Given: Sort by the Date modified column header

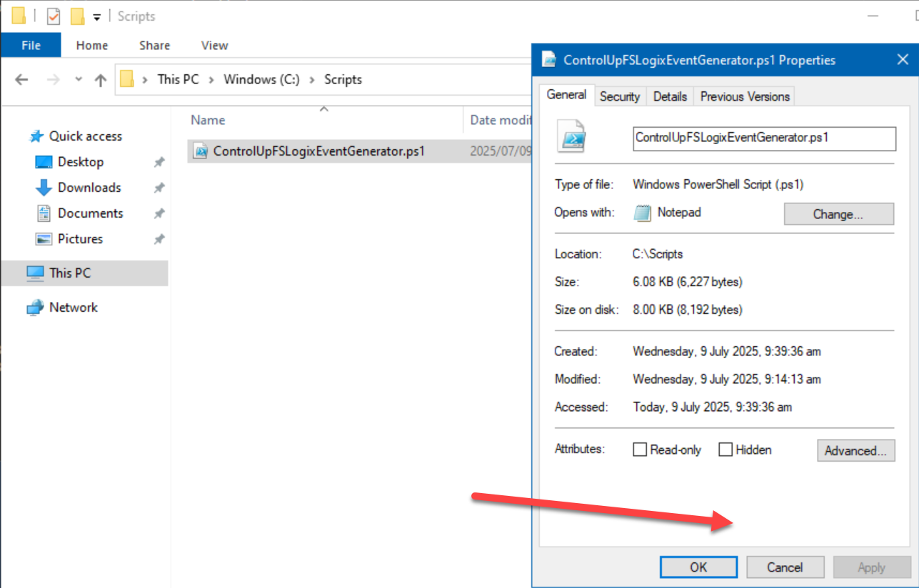Looking at the screenshot, I should (500, 120).
